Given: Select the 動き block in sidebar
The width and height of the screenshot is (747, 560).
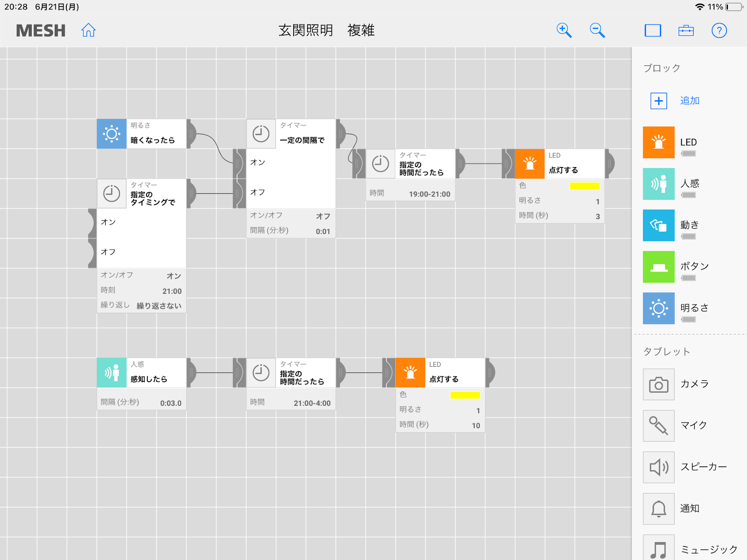Looking at the screenshot, I should tap(658, 225).
